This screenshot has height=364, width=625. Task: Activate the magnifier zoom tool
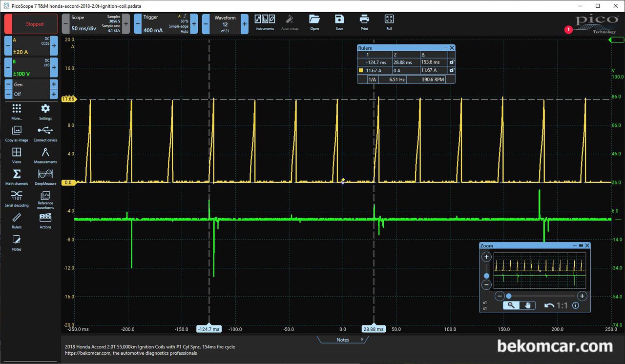[511, 305]
